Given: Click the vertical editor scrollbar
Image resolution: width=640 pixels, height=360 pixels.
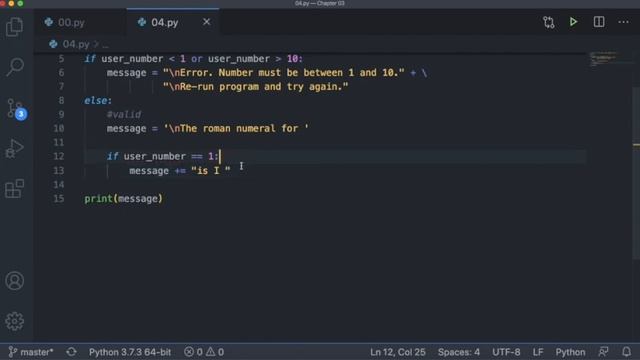Looking at the screenshot, I should click(636, 173).
